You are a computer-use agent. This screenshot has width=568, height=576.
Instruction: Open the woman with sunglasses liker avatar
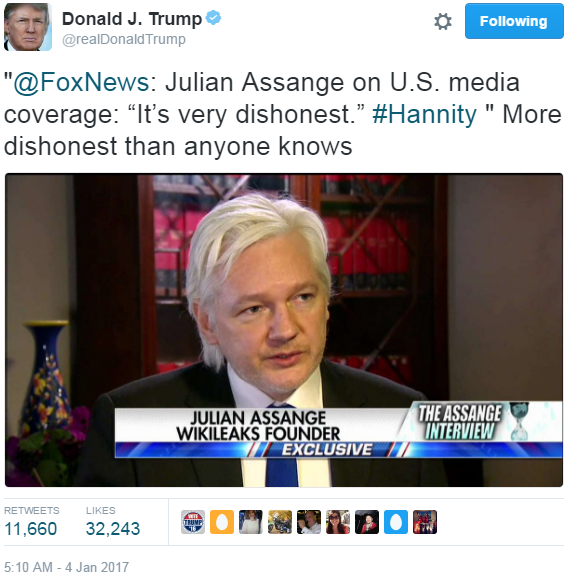[338, 522]
